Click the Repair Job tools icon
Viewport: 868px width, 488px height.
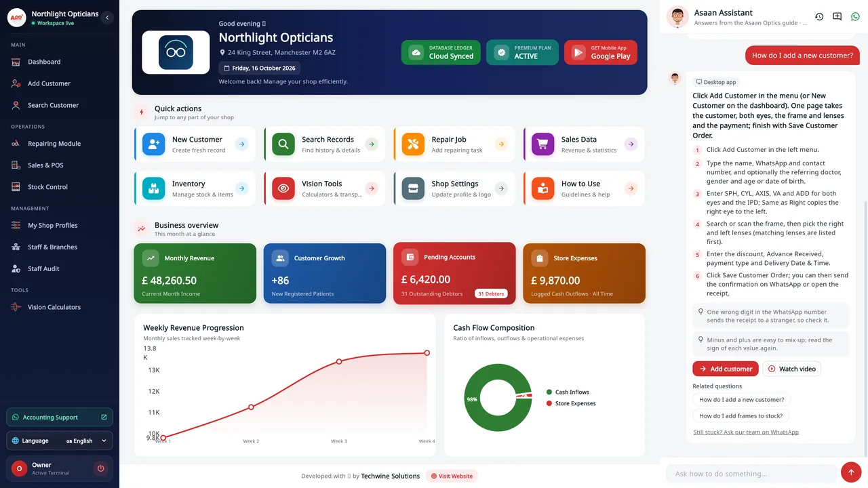413,144
